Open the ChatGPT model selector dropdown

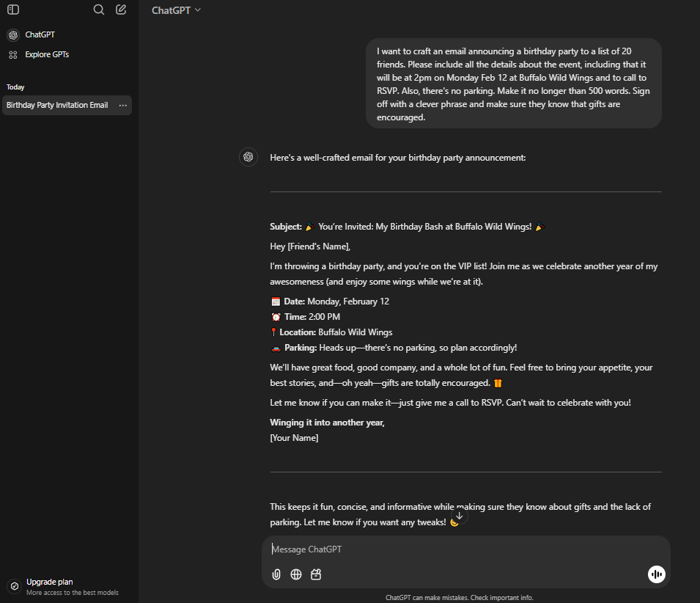[x=176, y=10]
